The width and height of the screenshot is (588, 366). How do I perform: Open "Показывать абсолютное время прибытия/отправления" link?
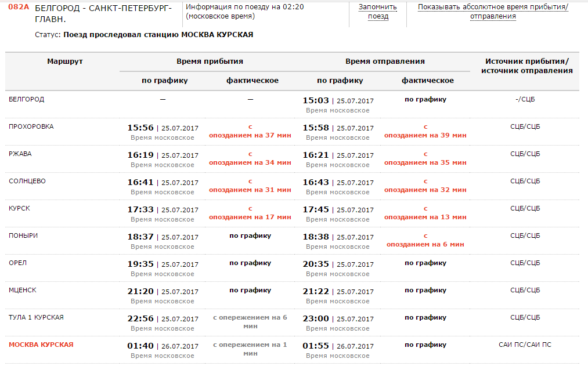pos(493,12)
